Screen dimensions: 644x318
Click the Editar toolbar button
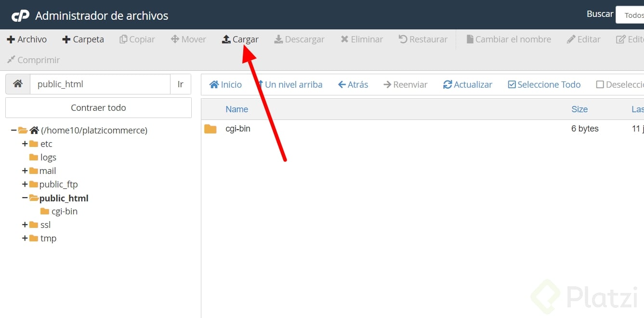click(x=584, y=40)
